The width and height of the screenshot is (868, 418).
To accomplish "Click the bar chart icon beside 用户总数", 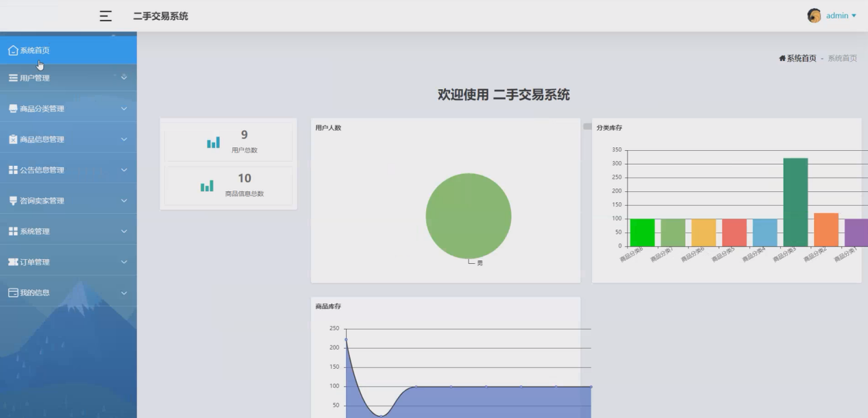I will 213,142.
